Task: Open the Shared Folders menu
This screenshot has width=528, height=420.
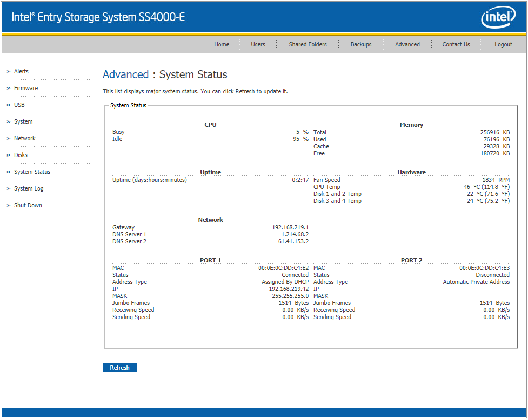Action: coord(308,44)
